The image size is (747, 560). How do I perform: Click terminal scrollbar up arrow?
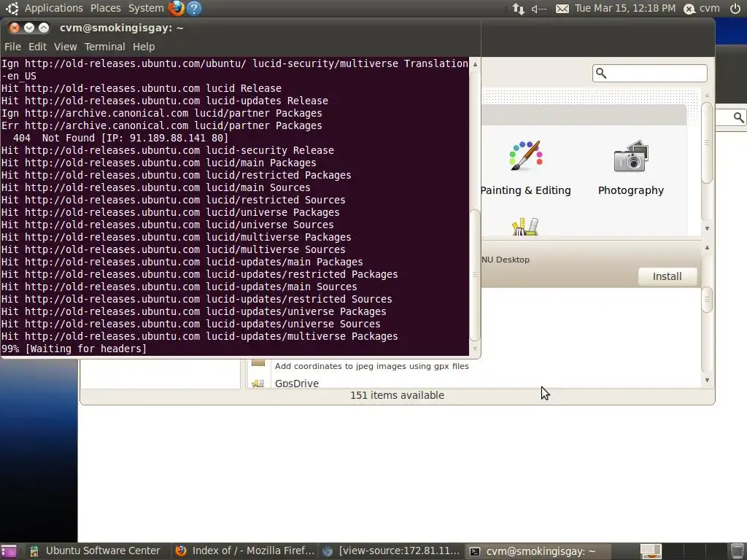click(475, 64)
